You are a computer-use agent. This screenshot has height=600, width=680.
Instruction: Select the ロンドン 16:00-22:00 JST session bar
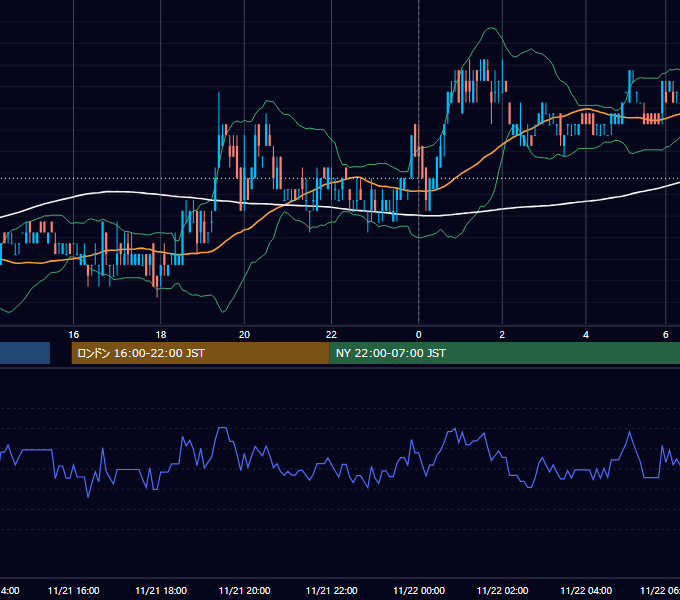point(200,353)
